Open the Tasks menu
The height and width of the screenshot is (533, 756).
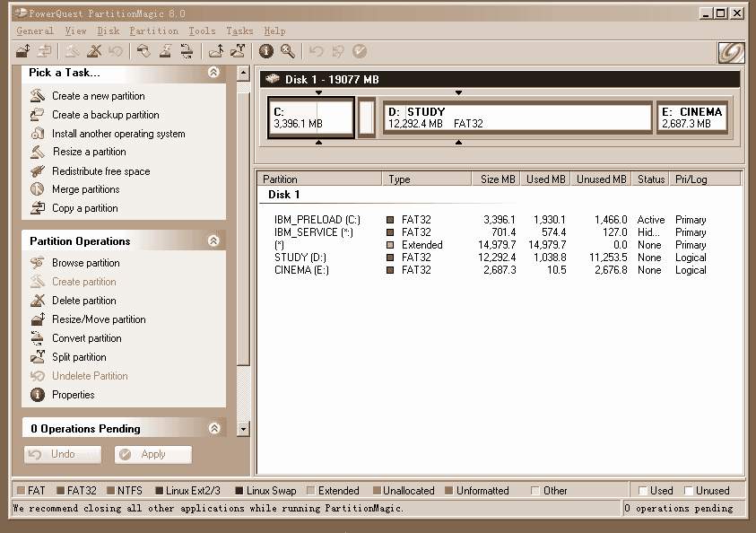pos(239,31)
